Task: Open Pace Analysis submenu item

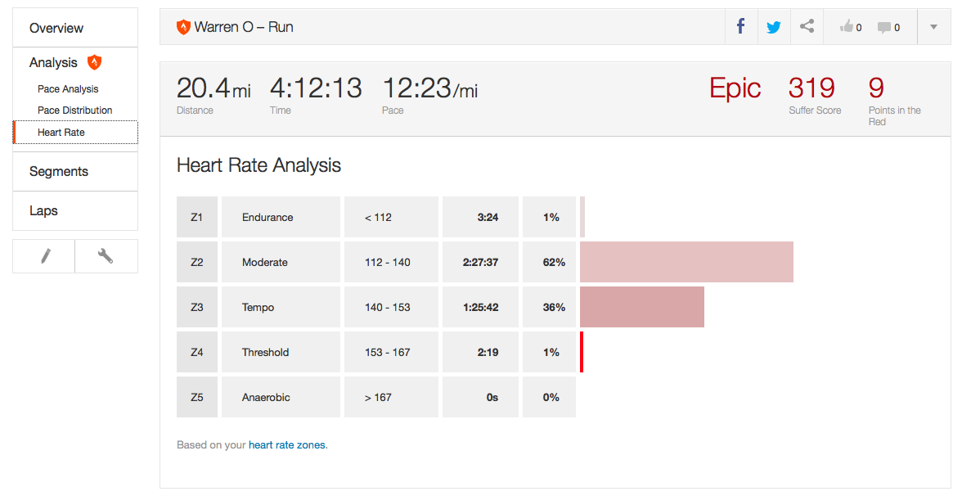Action: point(68,88)
